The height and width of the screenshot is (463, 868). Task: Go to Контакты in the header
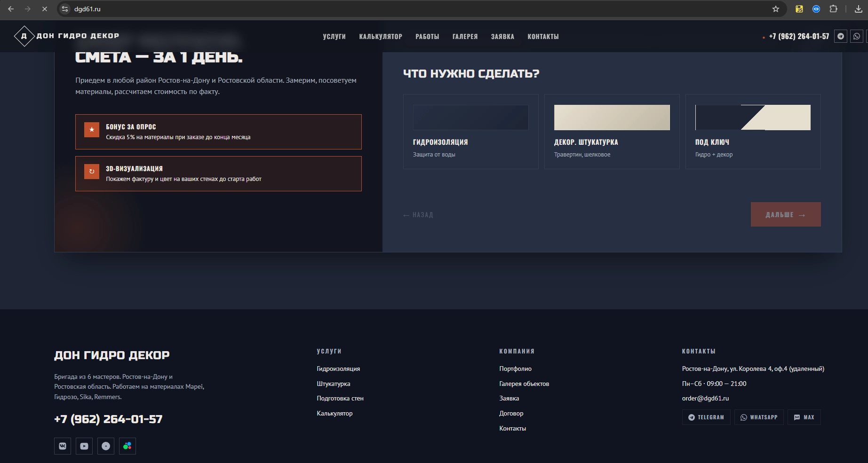[543, 37]
